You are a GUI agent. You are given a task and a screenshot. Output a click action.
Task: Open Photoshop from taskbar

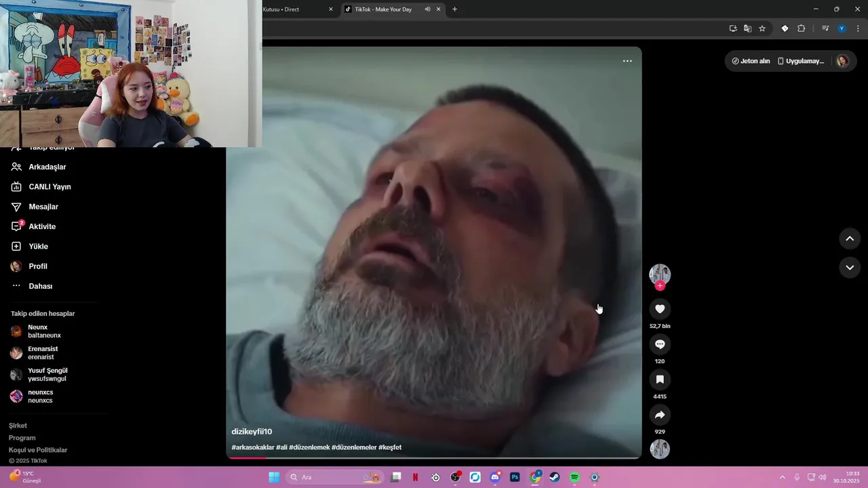click(515, 477)
